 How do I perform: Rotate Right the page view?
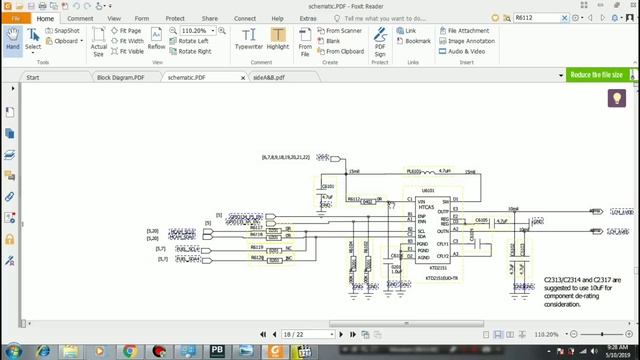(190, 51)
